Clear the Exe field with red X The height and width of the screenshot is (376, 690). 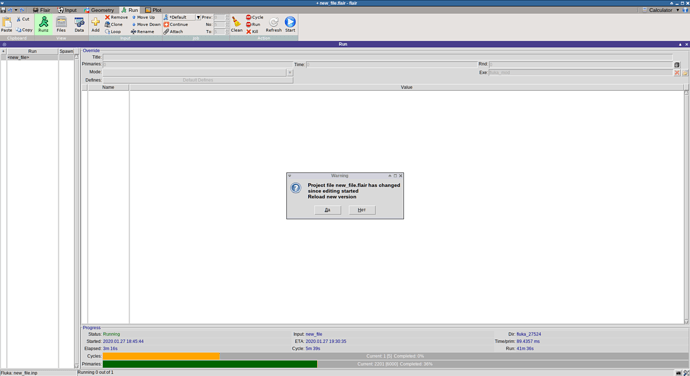(677, 73)
